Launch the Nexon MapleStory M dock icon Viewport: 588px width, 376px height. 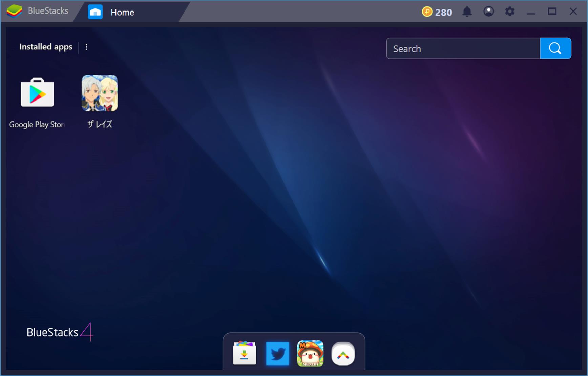pos(310,353)
